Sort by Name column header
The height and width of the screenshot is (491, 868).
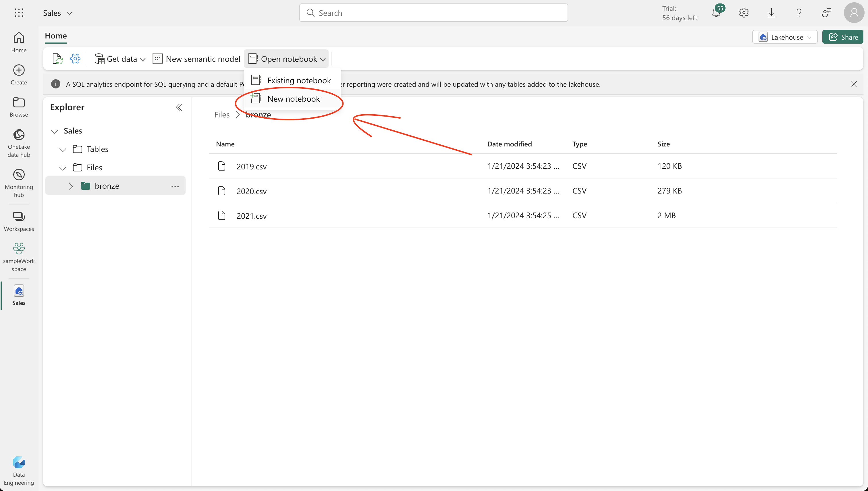(x=225, y=144)
